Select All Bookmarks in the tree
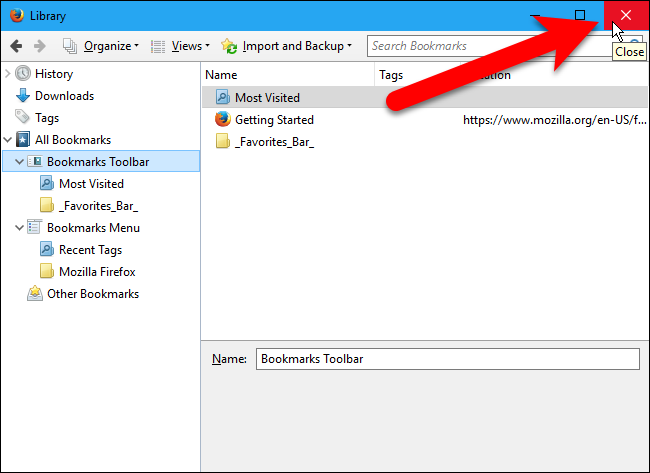 point(73,140)
